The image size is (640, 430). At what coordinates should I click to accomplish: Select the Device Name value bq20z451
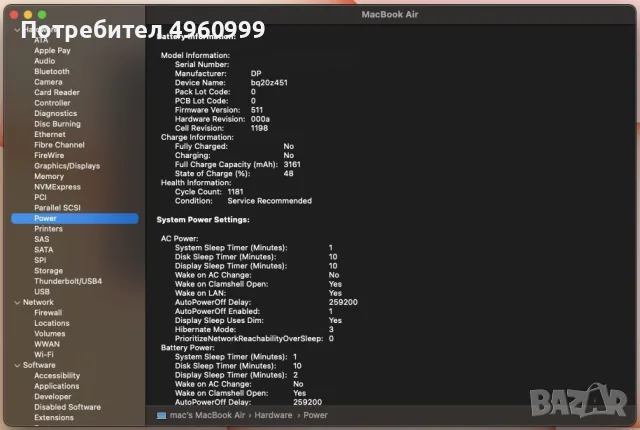pyautogui.click(x=269, y=82)
